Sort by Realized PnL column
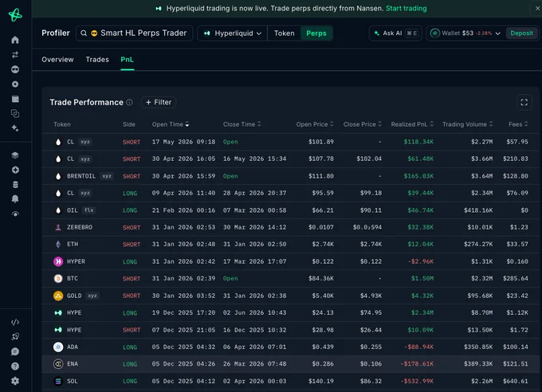Image resolution: width=542 pixels, height=392 pixels. click(x=412, y=124)
